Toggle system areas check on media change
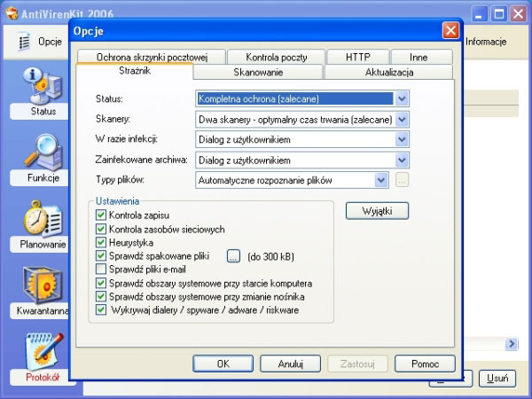The width and height of the screenshot is (532, 399). point(101,296)
